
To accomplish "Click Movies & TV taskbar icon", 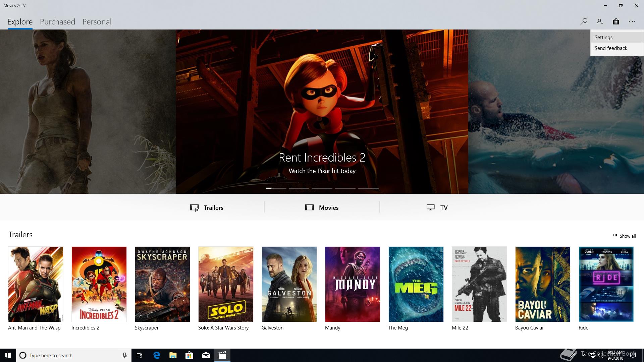I will pyautogui.click(x=222, y=355).
